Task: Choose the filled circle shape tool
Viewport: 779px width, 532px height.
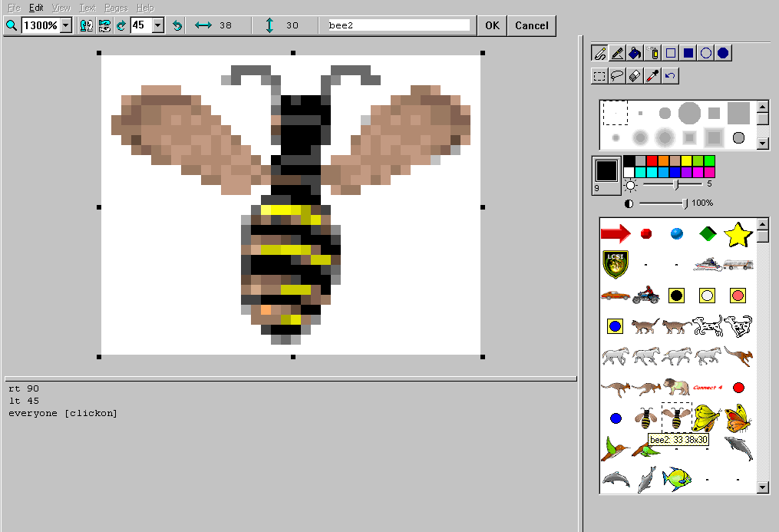Action: 723,53
